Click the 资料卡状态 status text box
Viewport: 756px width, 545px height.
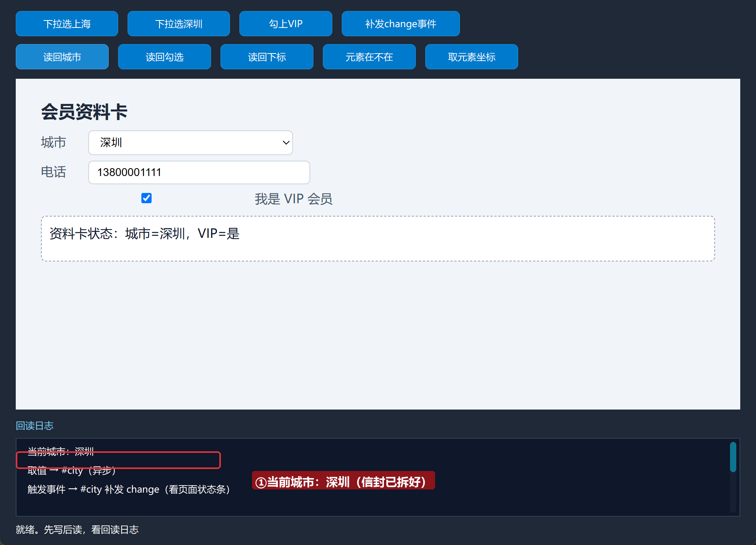[378, 239]
